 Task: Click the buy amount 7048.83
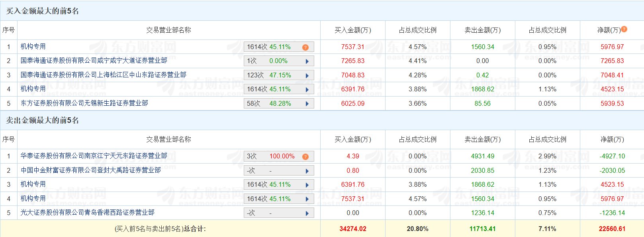(353, 75)
